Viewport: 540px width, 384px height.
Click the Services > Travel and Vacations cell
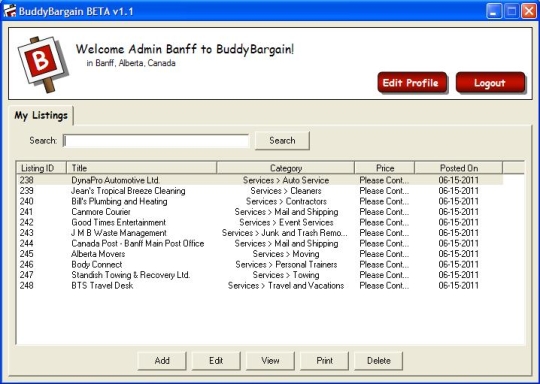click(286, 286)
